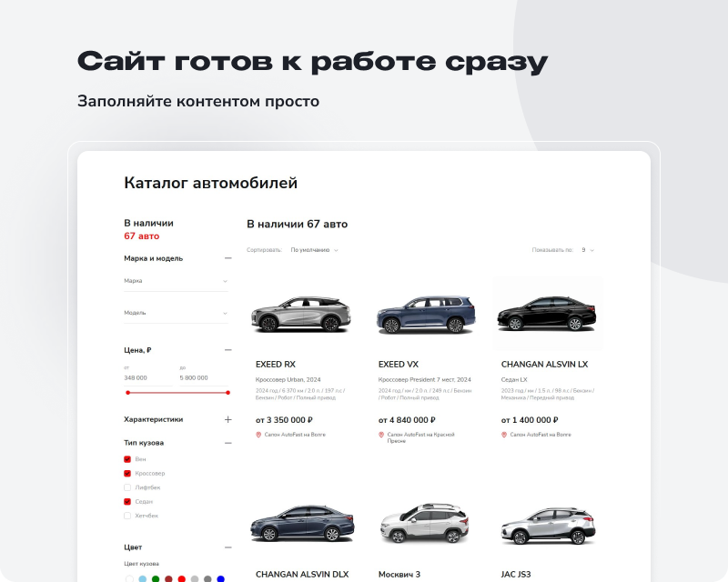Screen dimensions: 728x582
Task: Click the price от 4 840 000 ₽
Action: (x=407, y=420)
